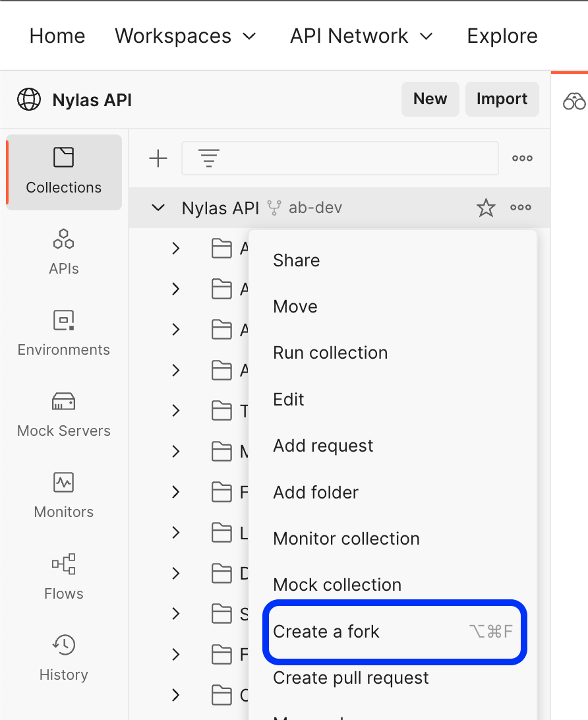Highlight the Collections sidebar entry
The height and width of the screenshot is (720, 588).
click(63, 171)
